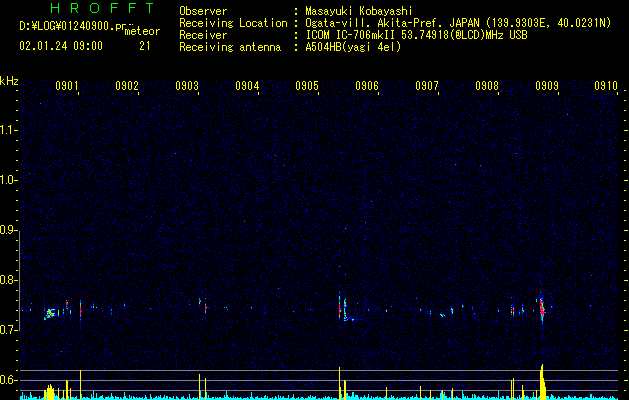Image resolution: width=629 pixels, height=400 pixels.
Task: Click the 0904 time axis label
Action: tap(247, 86)
